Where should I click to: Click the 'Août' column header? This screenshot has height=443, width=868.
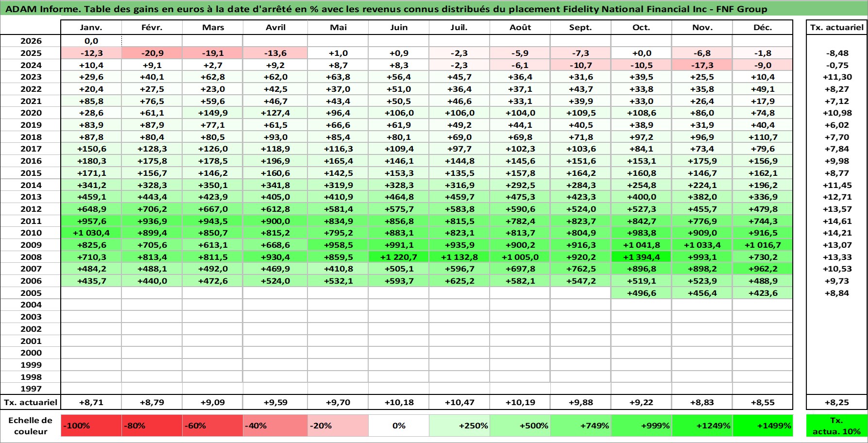tap(520, 28)
